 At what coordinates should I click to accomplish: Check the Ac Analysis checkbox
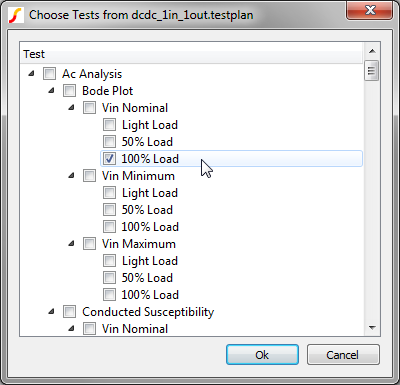pyautogui.click(x=49, y=74)
